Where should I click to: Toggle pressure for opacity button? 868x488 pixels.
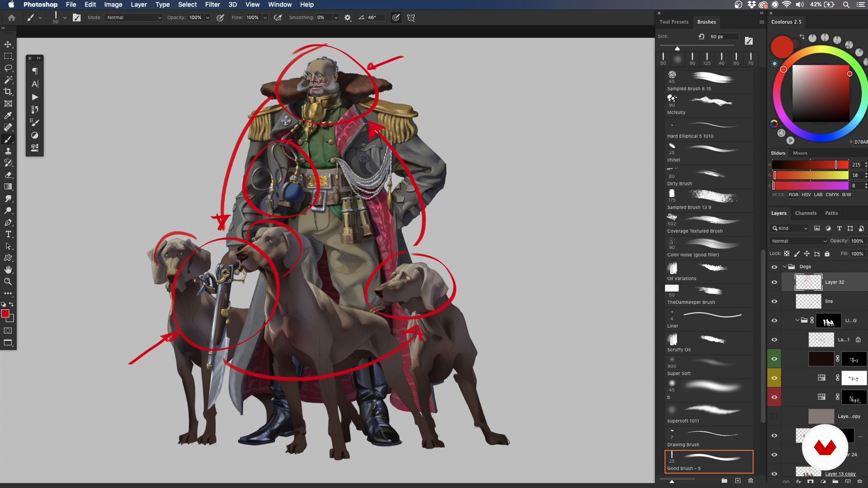point(220,18)
